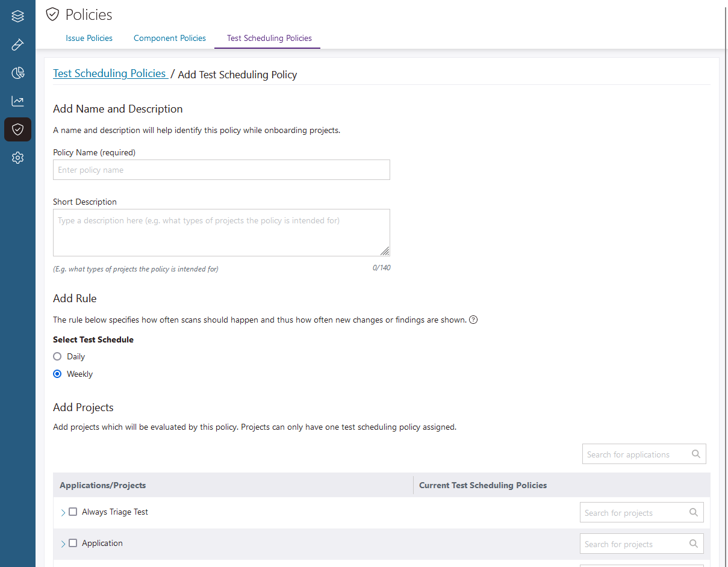
Task: Open the Test Scheduling Policies tab
Action: 269,38
